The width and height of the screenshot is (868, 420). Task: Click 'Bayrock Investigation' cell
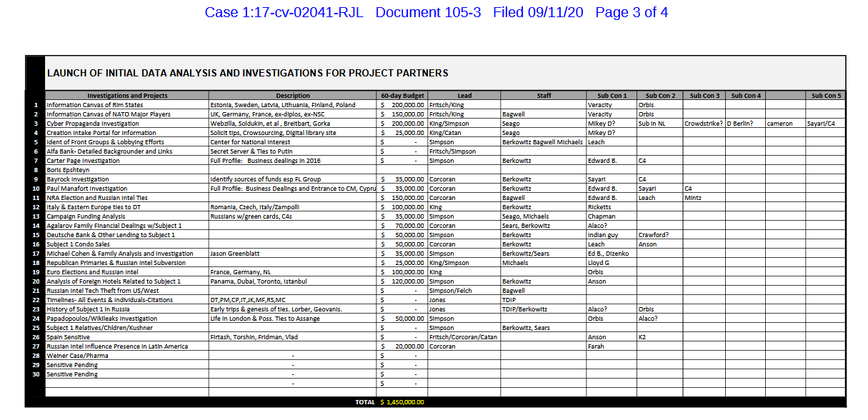(127, 179)
